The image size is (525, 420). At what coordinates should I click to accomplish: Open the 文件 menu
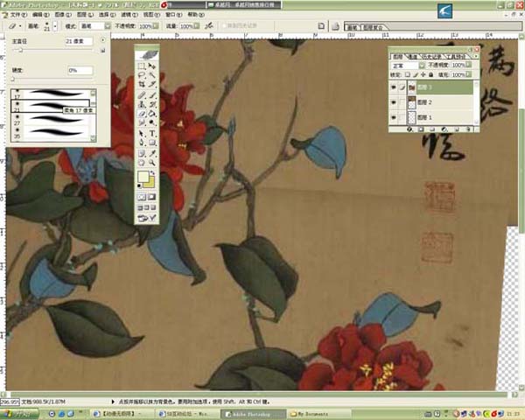18,15
